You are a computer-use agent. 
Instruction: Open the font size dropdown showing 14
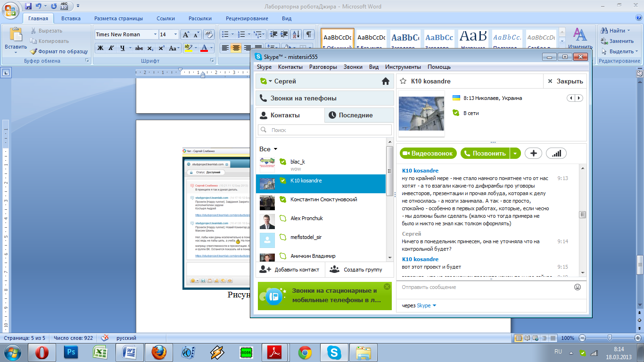pos(176,34)
